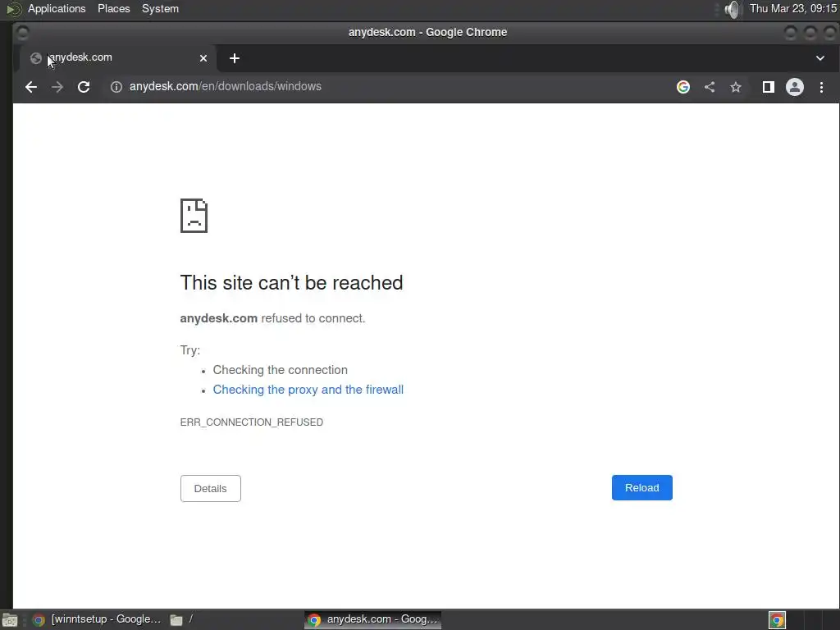
Task: Open Checking the proxy and the firewall link
Action: click(308, 390)
